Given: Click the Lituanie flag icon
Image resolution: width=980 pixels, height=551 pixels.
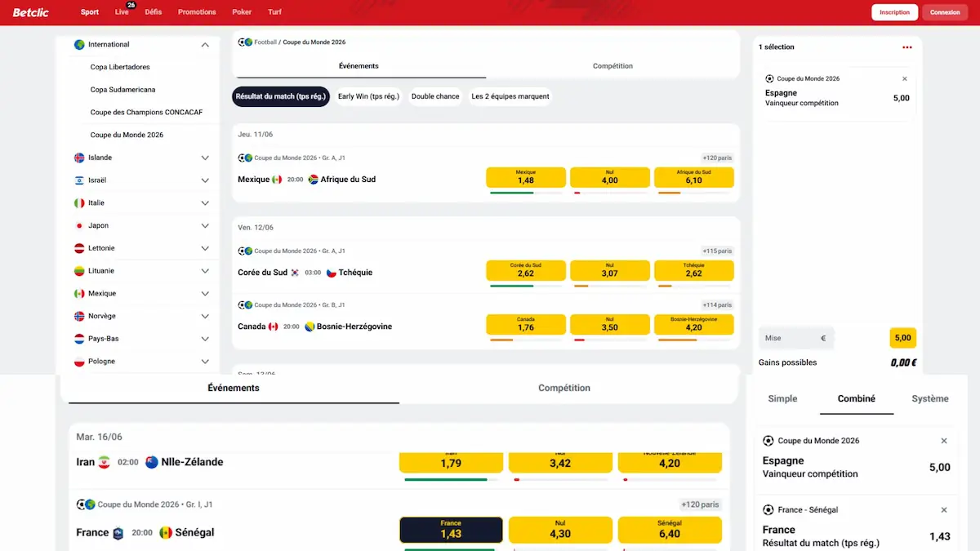Looking at the screenshot, I should (79, 270).
